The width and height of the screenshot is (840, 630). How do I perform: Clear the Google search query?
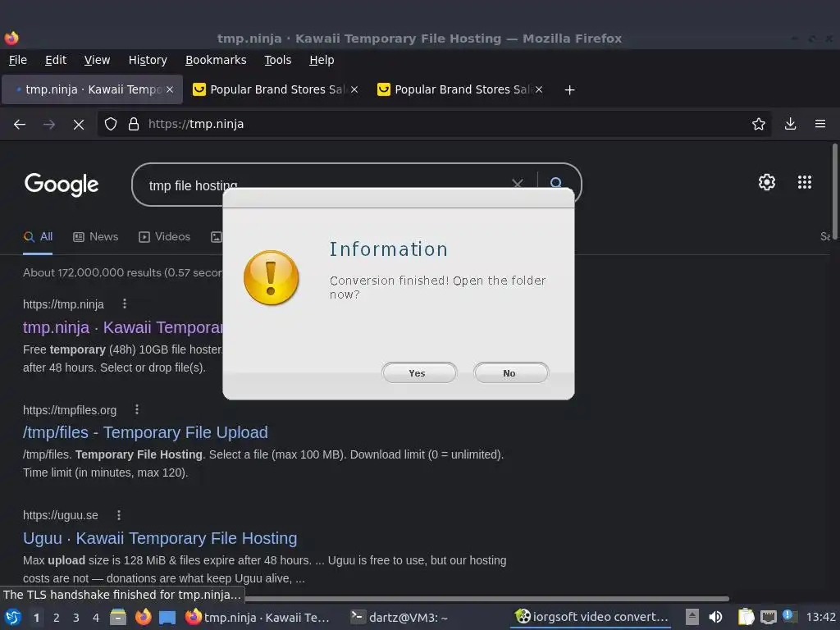tap(517, 185)
